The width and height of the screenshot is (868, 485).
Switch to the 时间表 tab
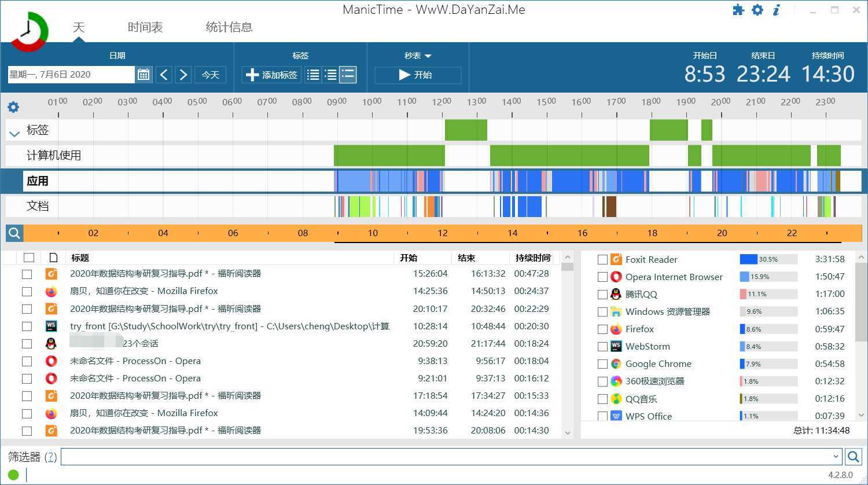145,27
